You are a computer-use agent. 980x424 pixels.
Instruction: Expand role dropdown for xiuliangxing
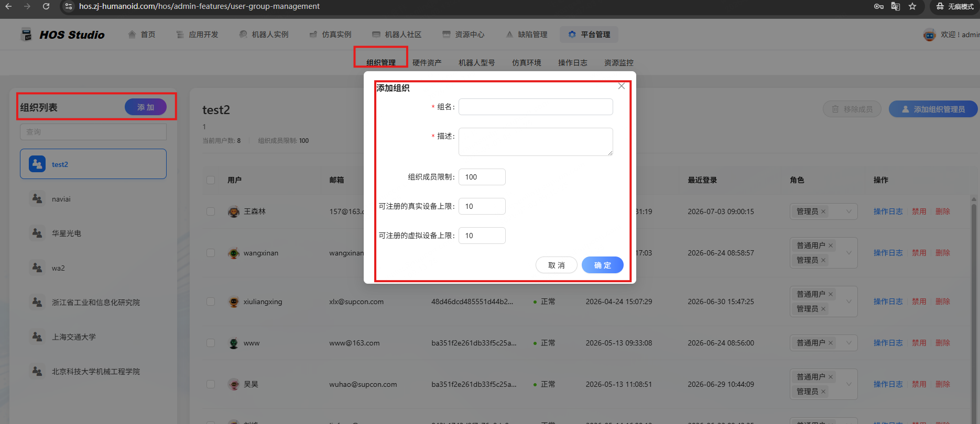click(849, 302)
